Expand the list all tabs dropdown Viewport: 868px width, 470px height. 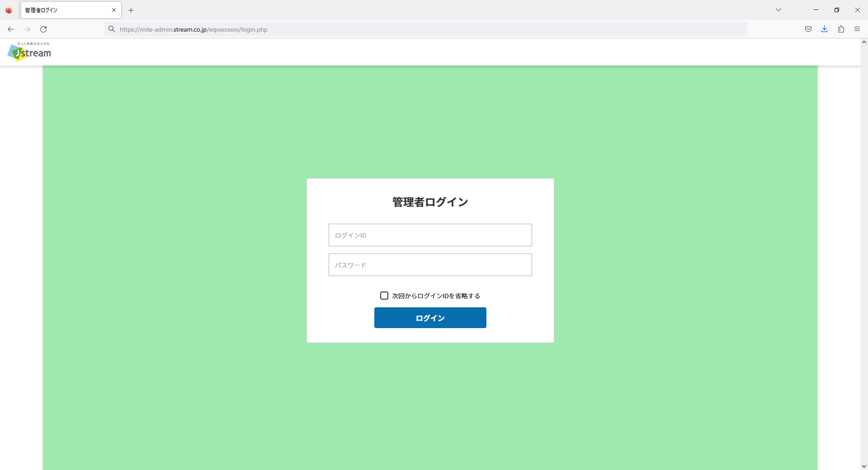(778, 10)
